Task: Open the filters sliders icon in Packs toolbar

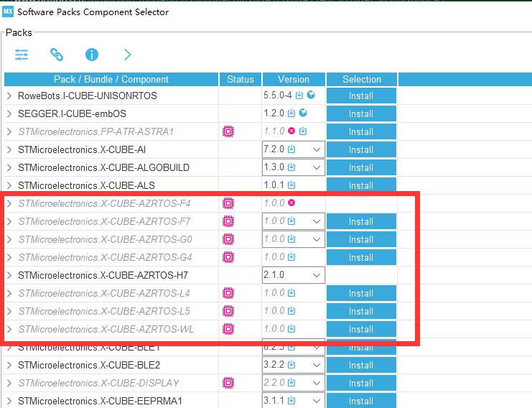Action: [x=22, y=55]
